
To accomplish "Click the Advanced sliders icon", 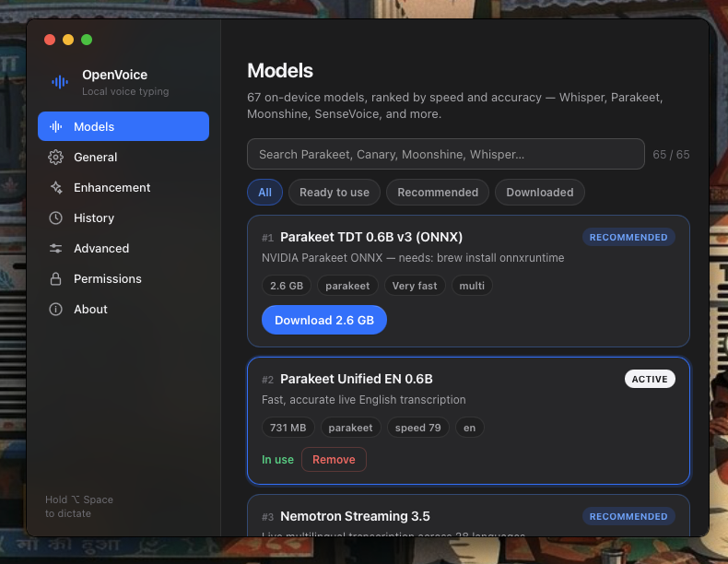I will [x=55, y=248].
